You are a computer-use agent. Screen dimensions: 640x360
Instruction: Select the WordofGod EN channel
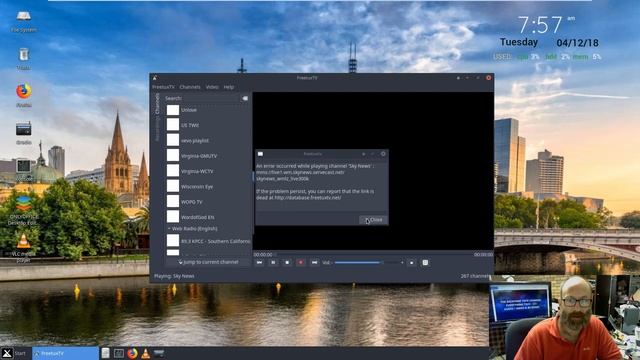tap(208, 217)
